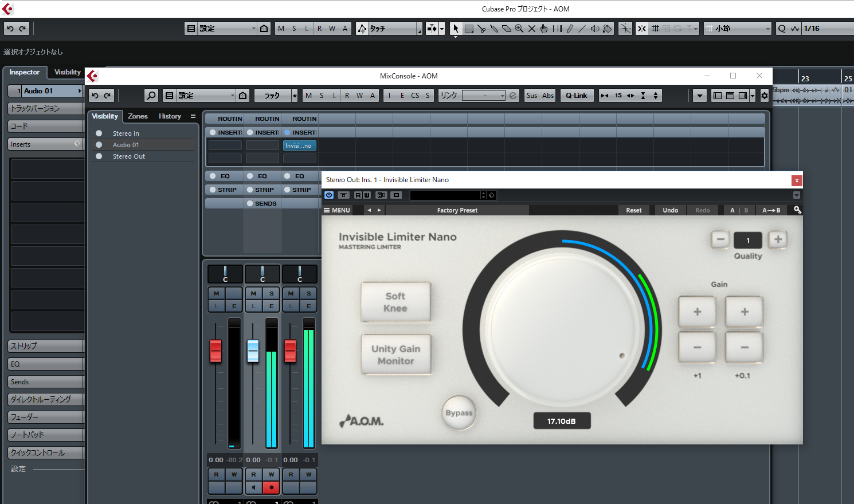Select the Line tool
Viewport: 854px width, 504px height.
[582, 28]
